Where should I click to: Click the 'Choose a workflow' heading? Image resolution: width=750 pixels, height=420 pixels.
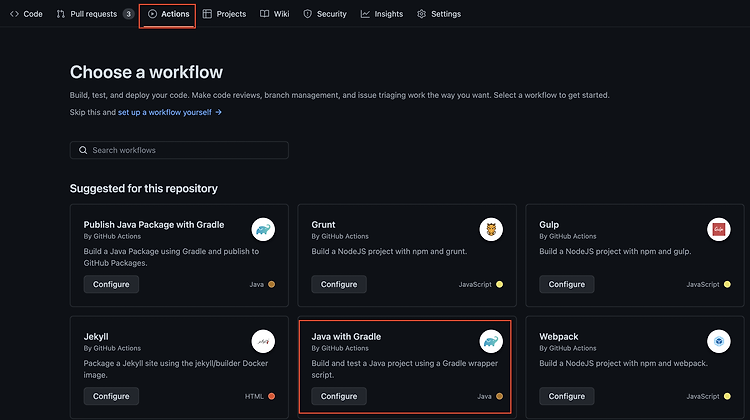tap(146, 72)
